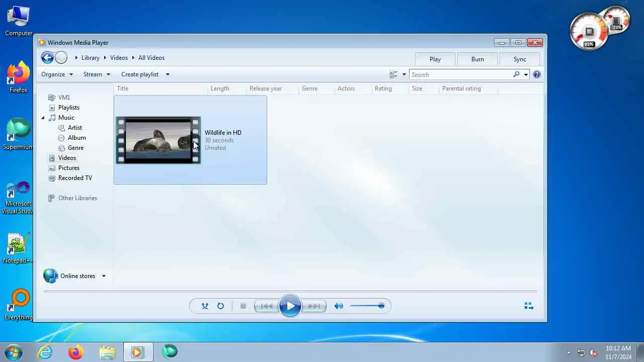Select VM1 in the navigation pane
Image resolution: width=644 pixels, height=362 pixels.
tap(64, 98)
